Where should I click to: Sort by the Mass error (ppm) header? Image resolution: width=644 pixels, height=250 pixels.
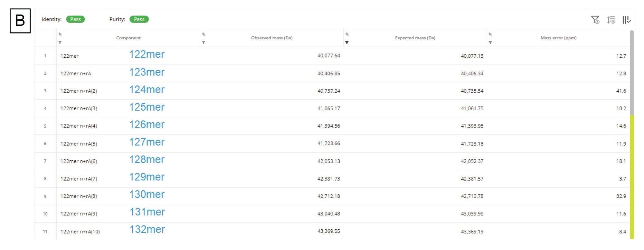tap(558, 38)
